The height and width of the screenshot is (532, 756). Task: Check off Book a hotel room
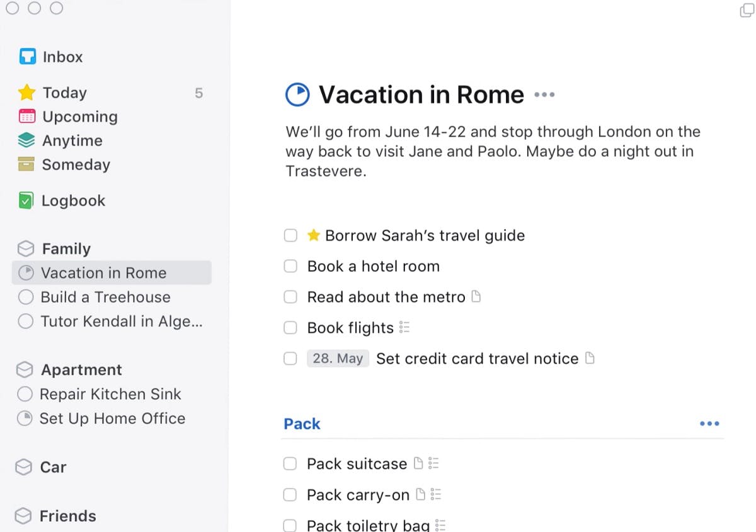coord(290,266)
